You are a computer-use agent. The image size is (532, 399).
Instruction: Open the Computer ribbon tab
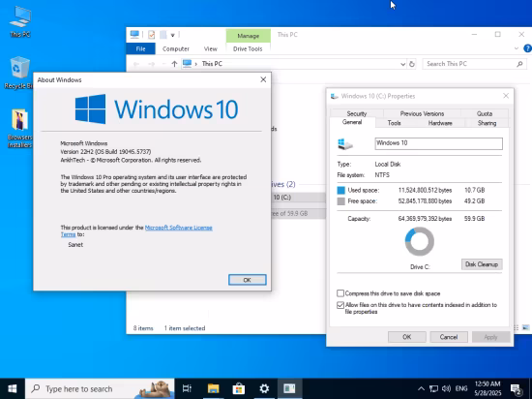click(176, 48)
